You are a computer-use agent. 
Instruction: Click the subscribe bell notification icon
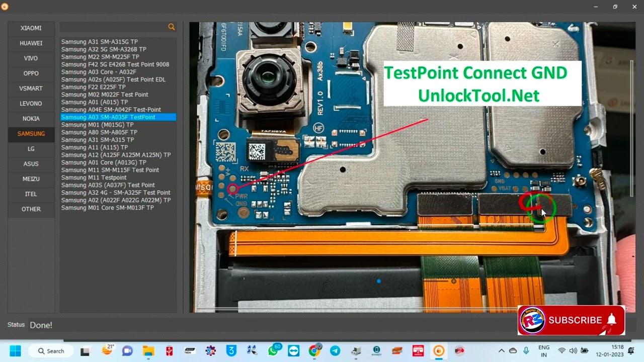[612, 320]
